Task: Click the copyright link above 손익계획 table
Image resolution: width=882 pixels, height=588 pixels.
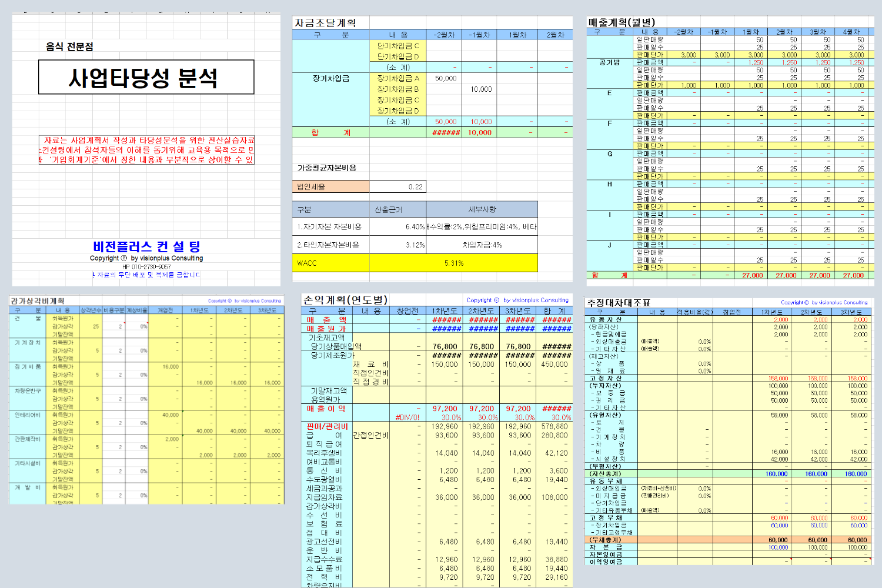Action: (517, 300)
